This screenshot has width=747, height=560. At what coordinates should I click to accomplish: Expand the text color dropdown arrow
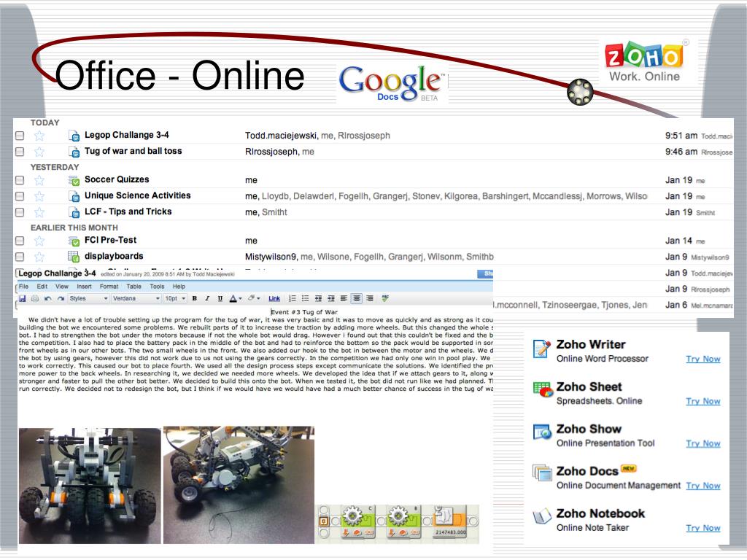(x=240, y=298)
